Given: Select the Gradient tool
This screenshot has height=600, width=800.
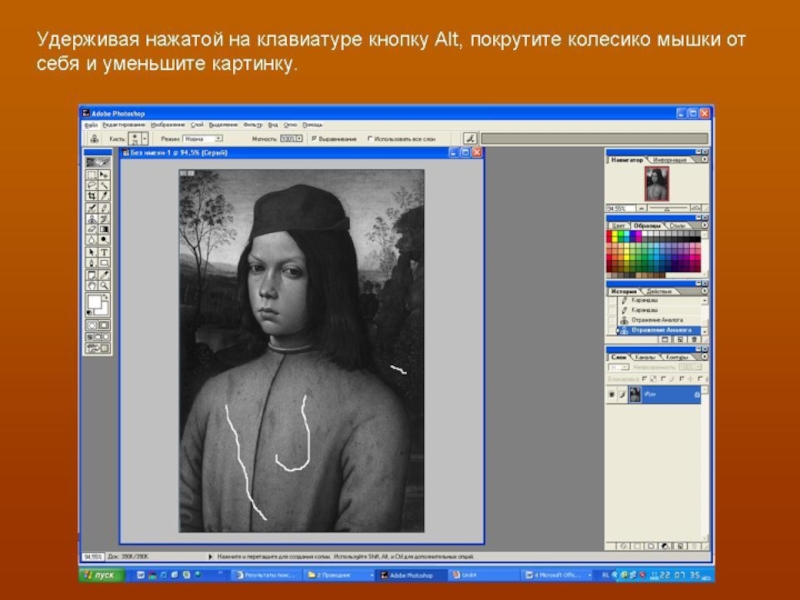Looking at the screenshot, I should click(x=104, y=229).
